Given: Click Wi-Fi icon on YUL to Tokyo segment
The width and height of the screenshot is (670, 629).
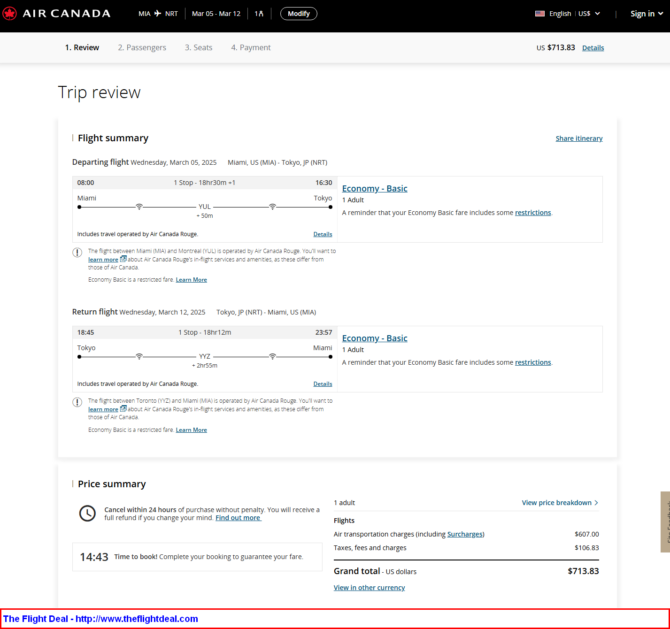Looking at the screenshot, I should [272, 207].
